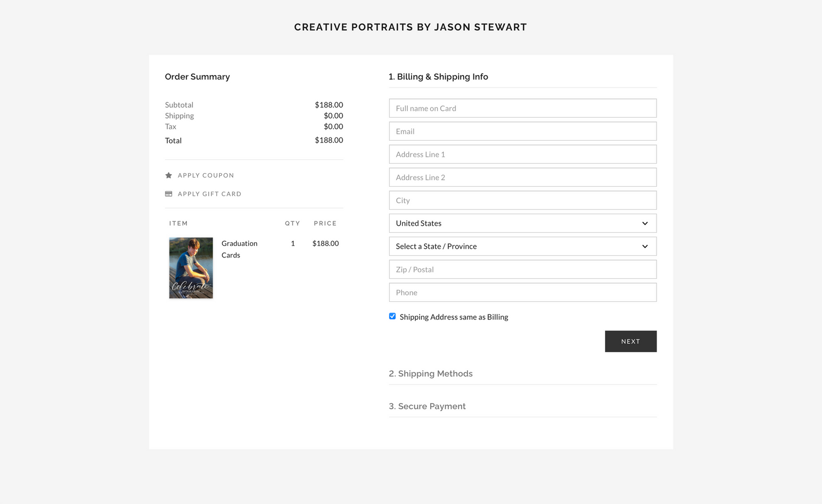The image size is (822, 504).
Task: Expand the Secure Payment section
Action: click(427, 406)
